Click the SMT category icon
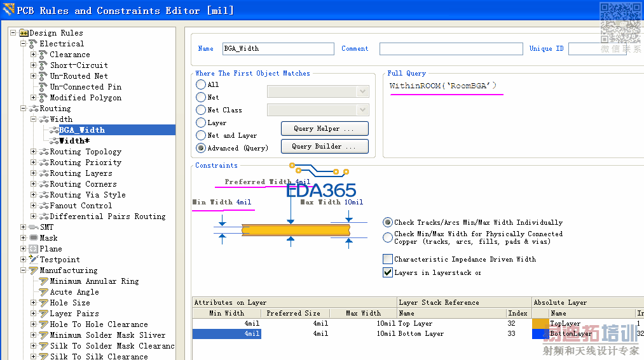The image size is (644, 360). click(34, 227)
